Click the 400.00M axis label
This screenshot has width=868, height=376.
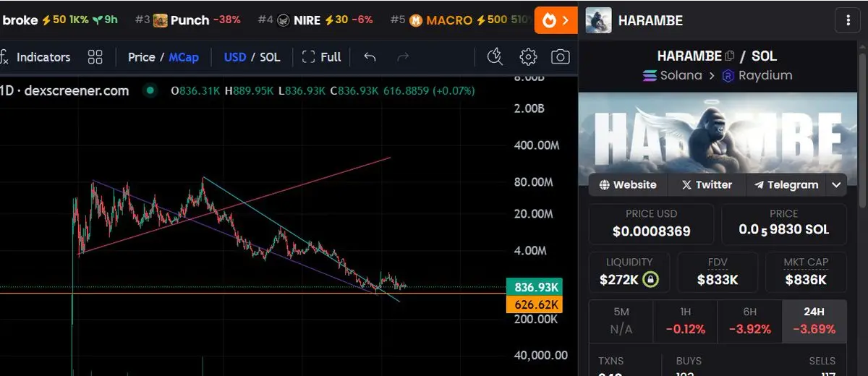coord(537,145)
